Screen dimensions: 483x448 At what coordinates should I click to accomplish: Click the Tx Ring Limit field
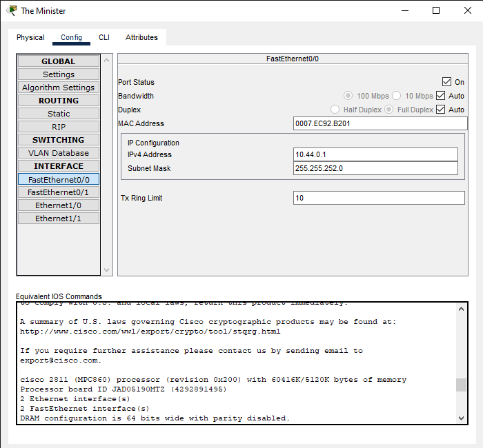click(379, 198)
